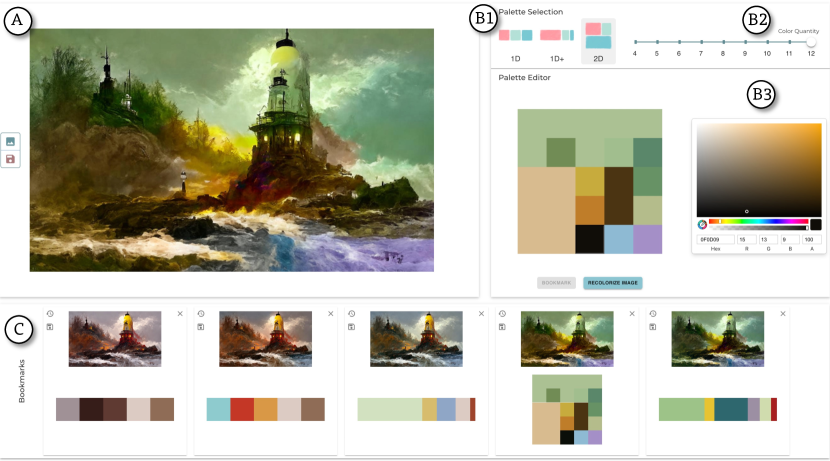Open the fifth bookmark's lighthouse thumbnail
Viewport: 830px width, 461px height.
point(718,339)
